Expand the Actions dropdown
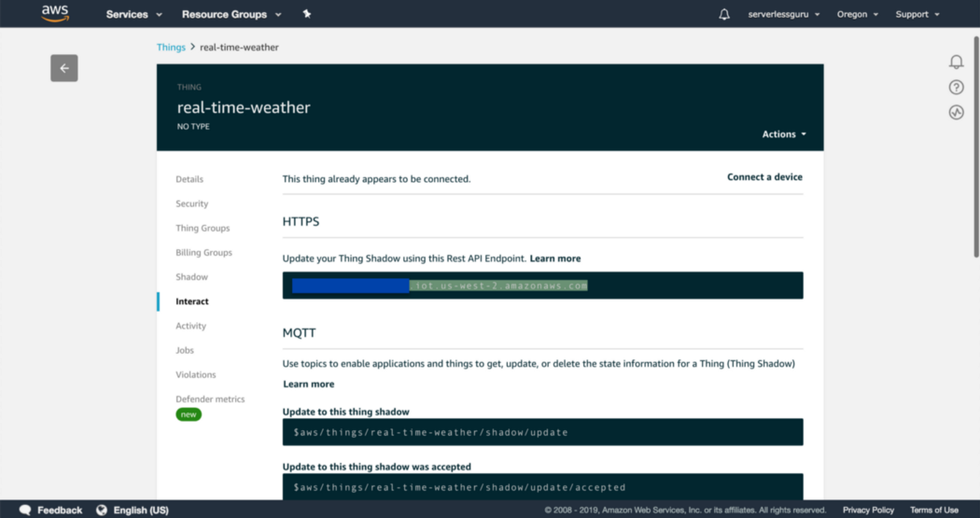 (x=784, y=134)
